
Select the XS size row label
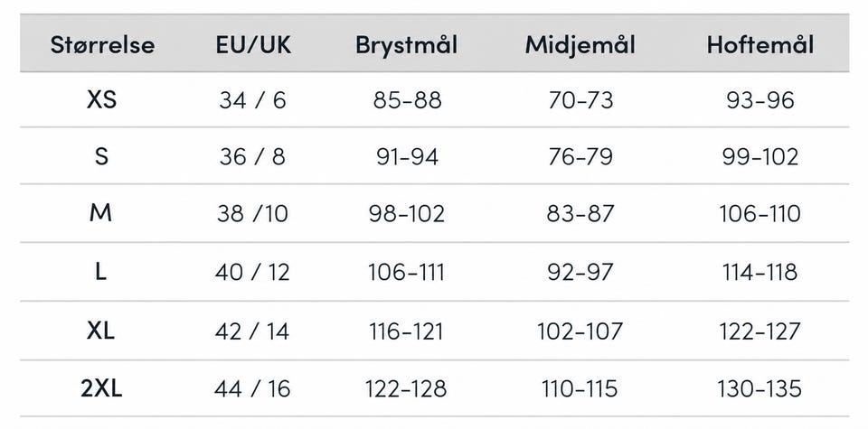pyautogui.click(x=102, y=100)
